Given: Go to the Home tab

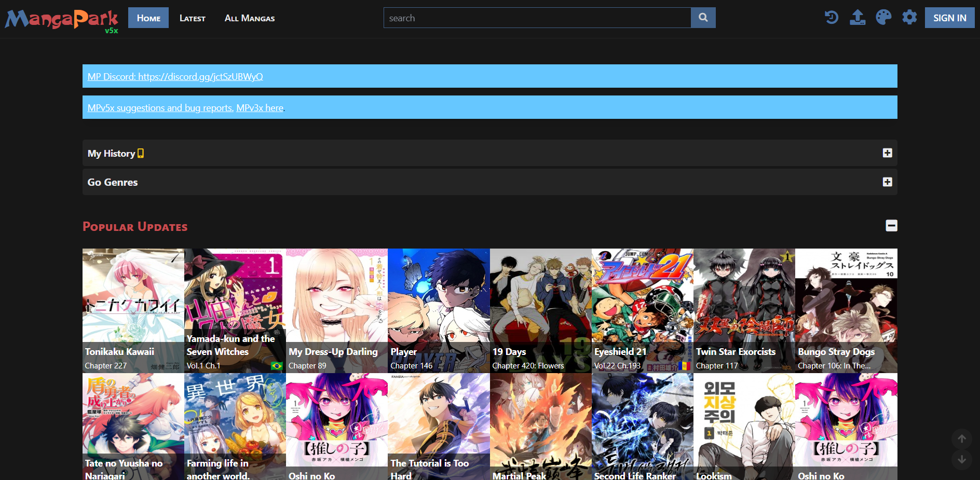Looking at the screenshot, I should point(148,18).
